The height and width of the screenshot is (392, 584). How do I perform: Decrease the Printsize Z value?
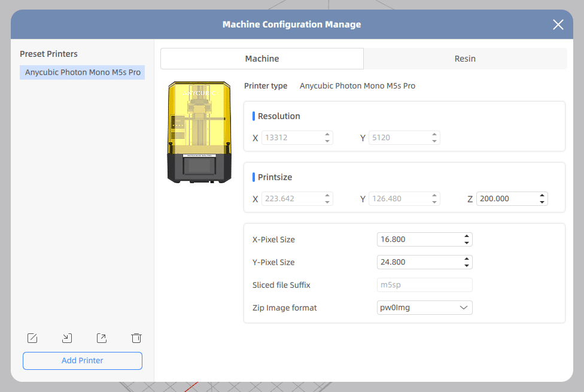(542, 202)
